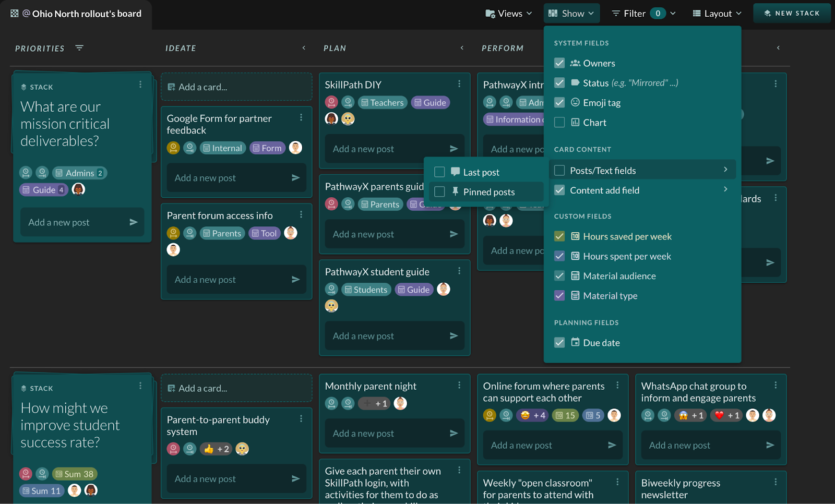Click star-eyes emoji +4 reaction on Online forum card
The width and height of the screenshot is (835, 504).
click(x=532, y=415)
